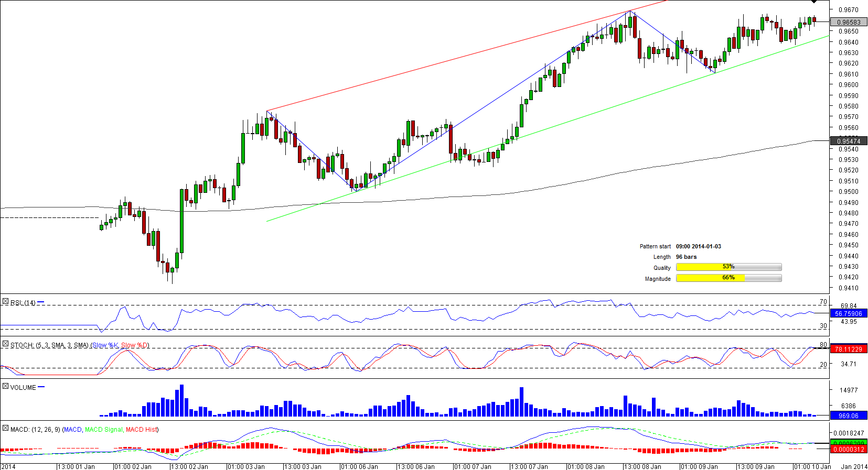The image size is (868, 470).
Task: Click the MACD Signal legend text
Action: point(104,430)
